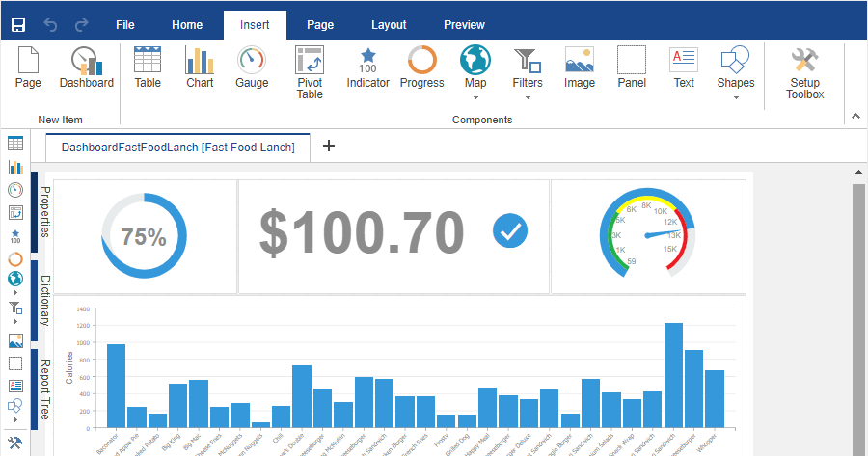Open the File menu

coord(125,25)
